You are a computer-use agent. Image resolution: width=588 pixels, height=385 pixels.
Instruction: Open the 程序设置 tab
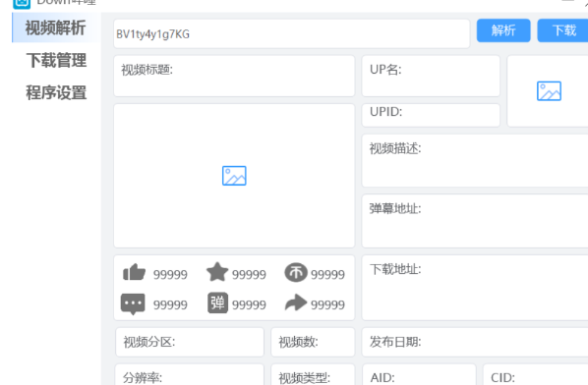click(x=56, y=92)
